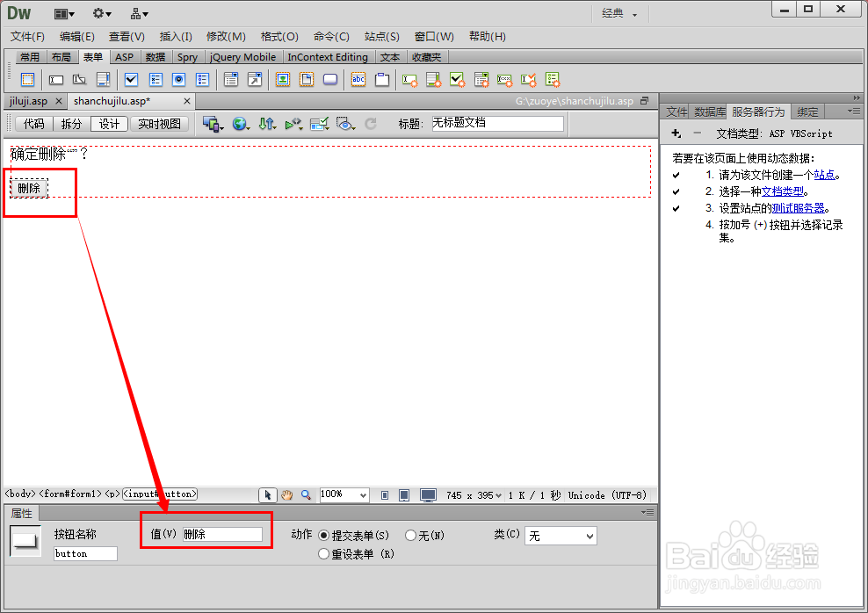Screen dimensions: 868x613
Task: Insert Spry Validation Select
Action: (481, 81)
